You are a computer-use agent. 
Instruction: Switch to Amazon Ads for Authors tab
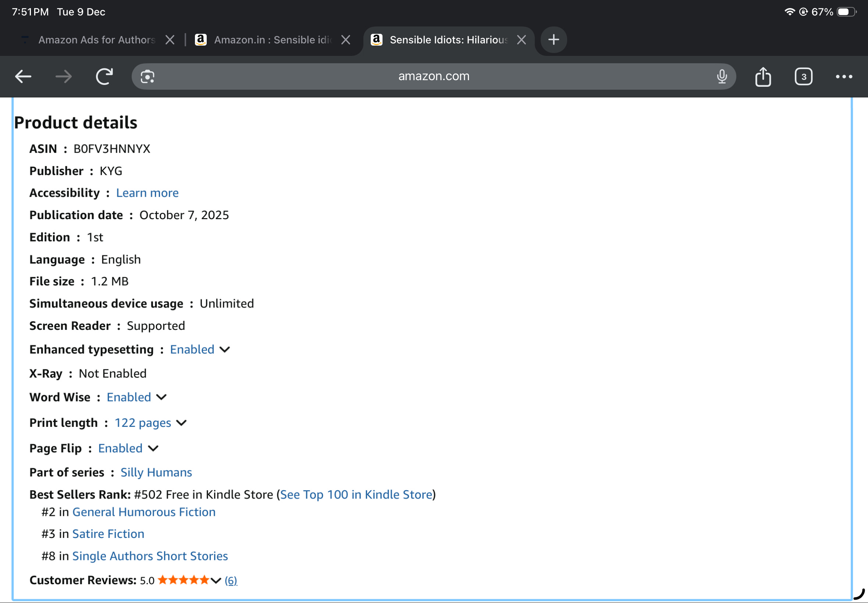(97, 40)
